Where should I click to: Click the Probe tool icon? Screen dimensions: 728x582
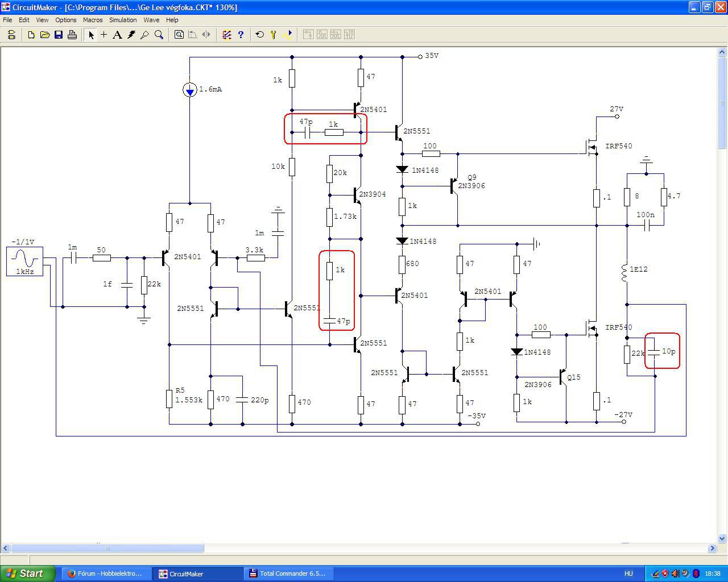click(145, 35)
